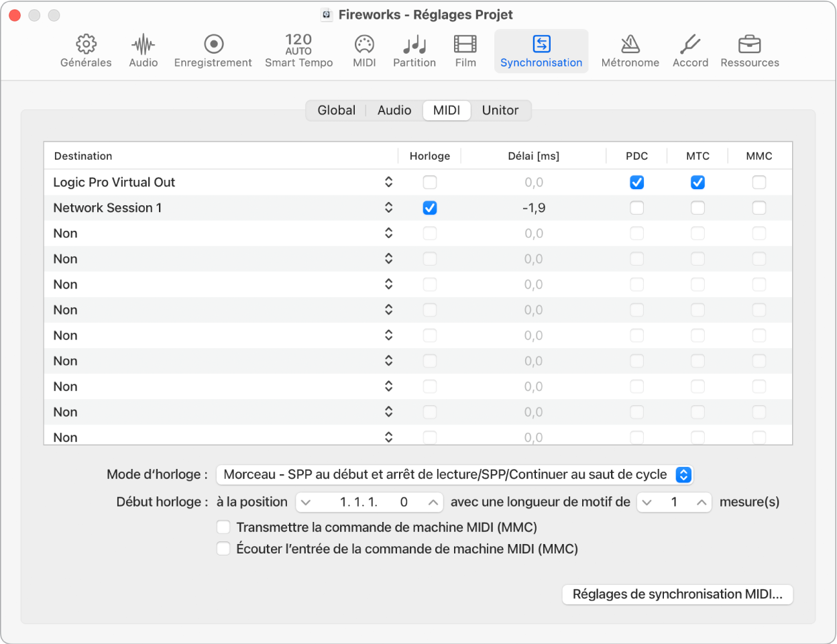Open the Logic Pro Virtual Out destination selector
The width and height of the screenshot is (837, 644).
pyautogui.click(x=389, y=182)
